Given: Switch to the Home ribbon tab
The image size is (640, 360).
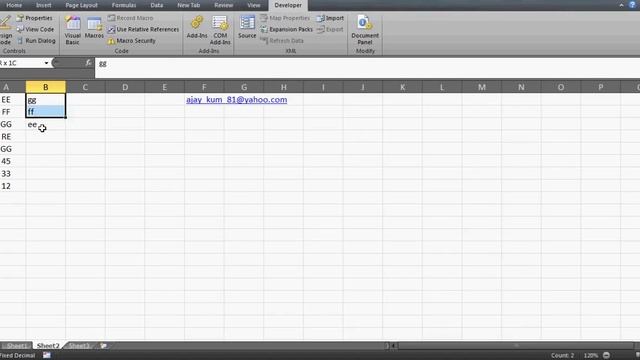Looking at the screenshot, I should 14,5.
